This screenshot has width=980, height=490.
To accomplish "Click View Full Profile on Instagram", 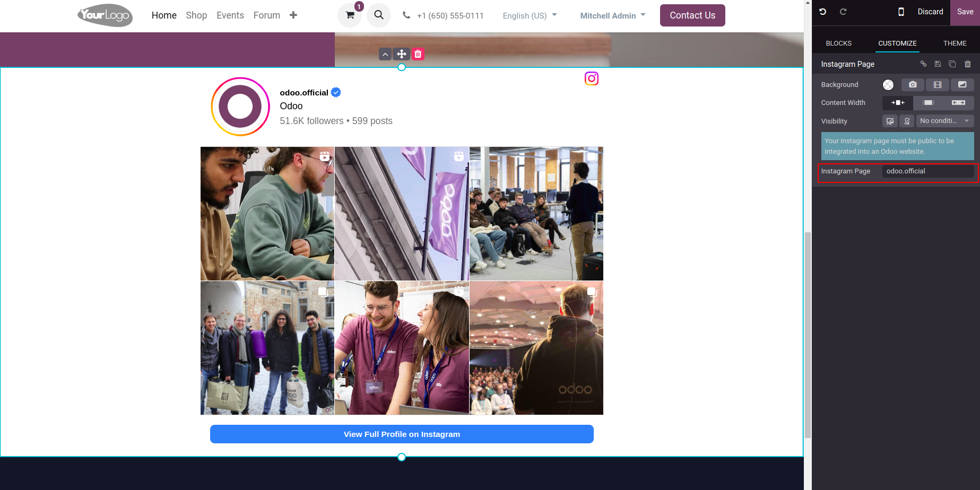I will pos(402,434).
